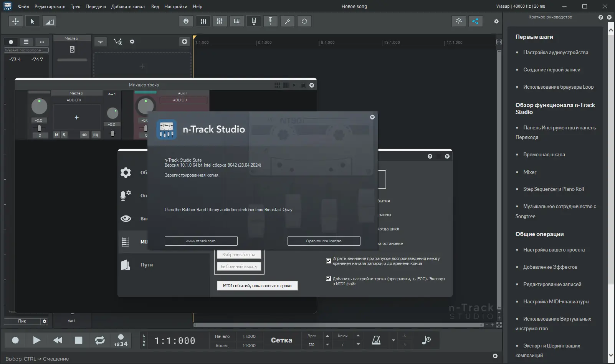The image size is (615, 364).
Task: Open the Трек menu
Action: pyautogui.click(x=76, y=7)
